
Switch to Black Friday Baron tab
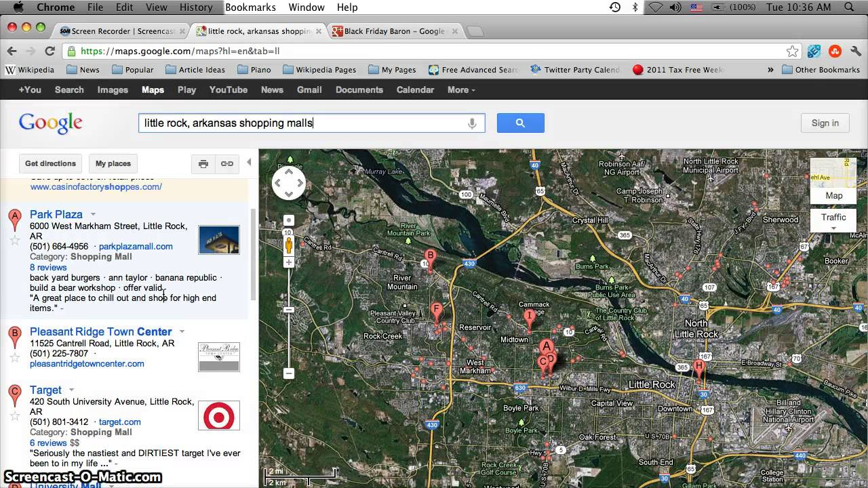coord(393,31)
